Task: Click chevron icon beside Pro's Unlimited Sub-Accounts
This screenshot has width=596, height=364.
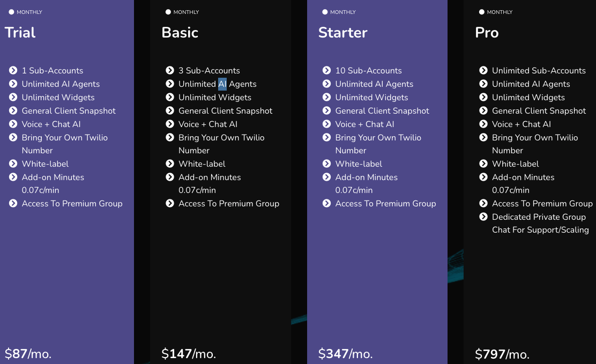Action: coord(483,70)
